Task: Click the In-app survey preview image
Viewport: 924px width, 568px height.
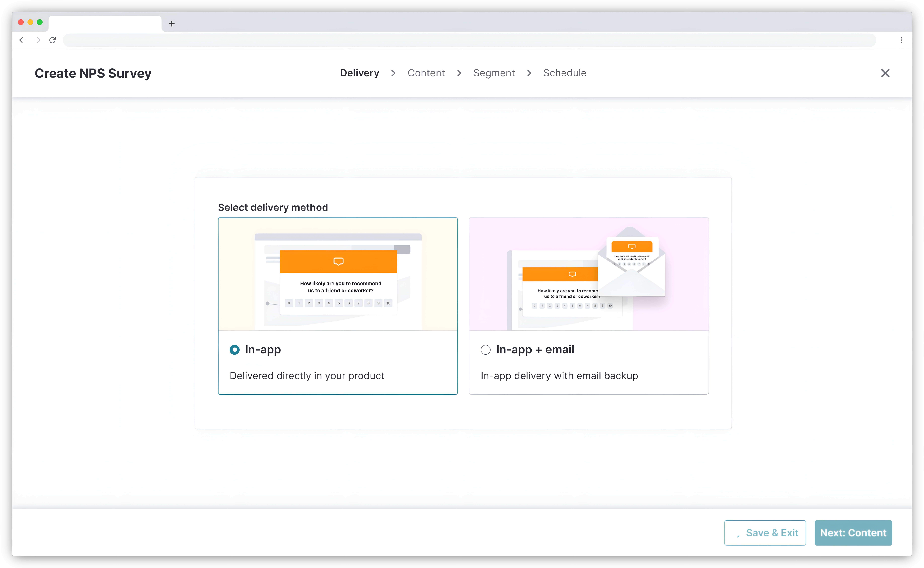Action: pos(338,274)
